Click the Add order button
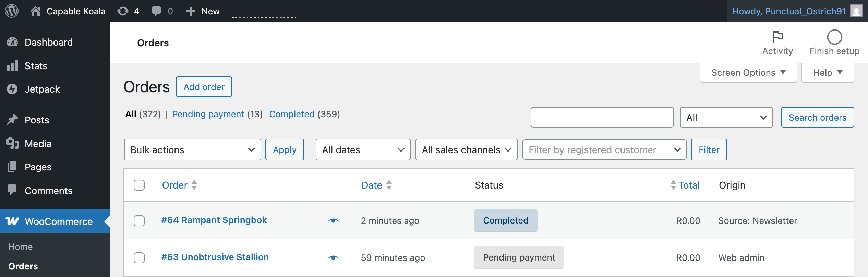 point(204,87)
